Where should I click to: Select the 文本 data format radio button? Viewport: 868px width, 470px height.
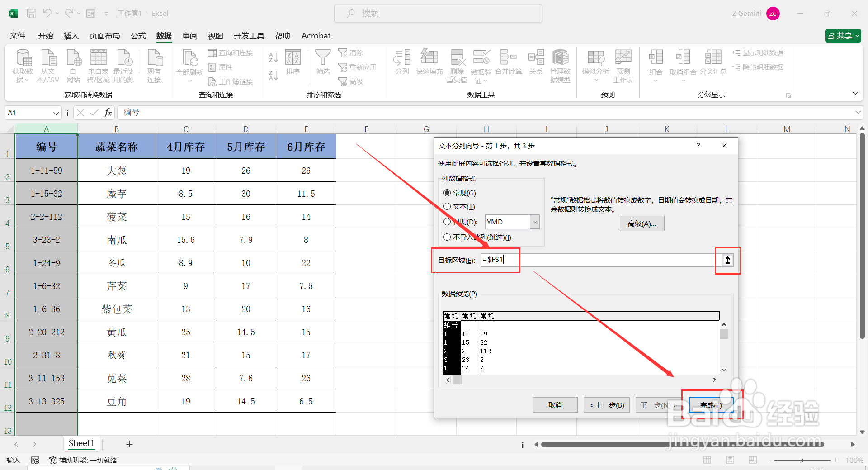click(447, 207)
